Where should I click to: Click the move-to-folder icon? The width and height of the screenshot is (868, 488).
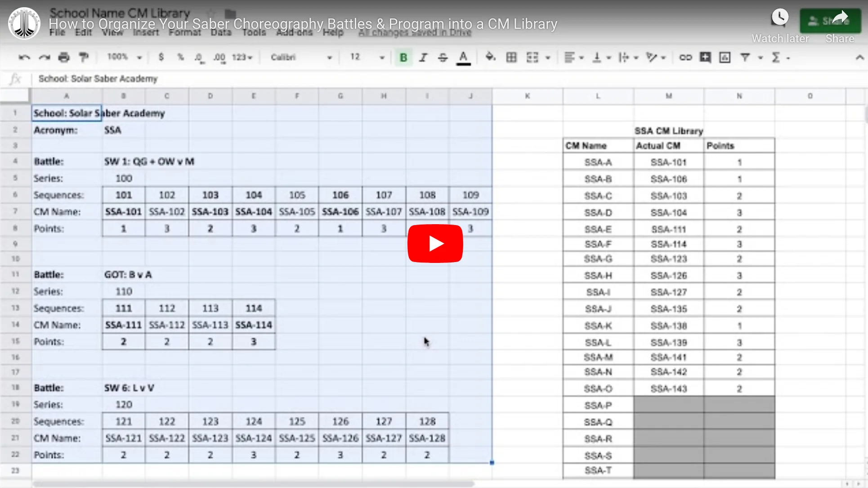pos(230,14)
